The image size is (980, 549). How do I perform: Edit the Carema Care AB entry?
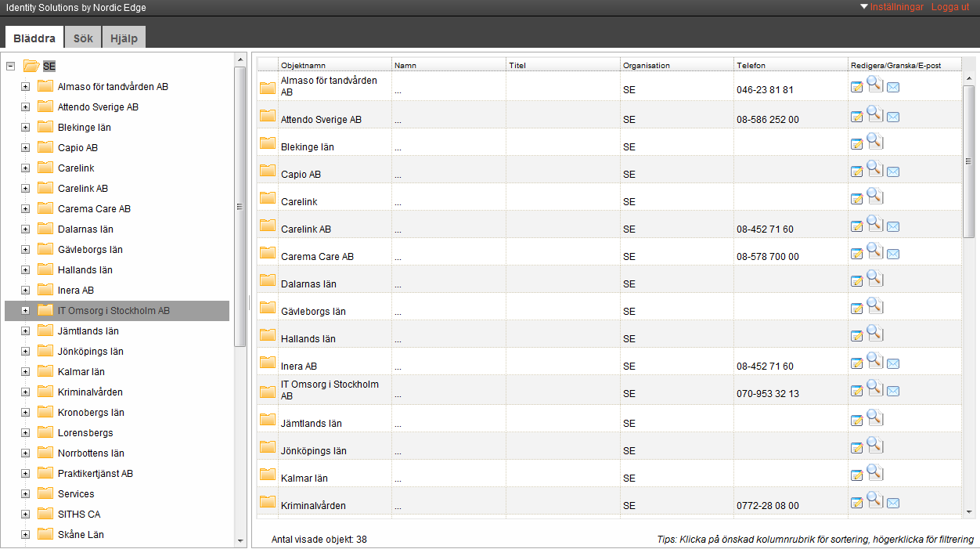pyautogui.click(x=857, y=253)
